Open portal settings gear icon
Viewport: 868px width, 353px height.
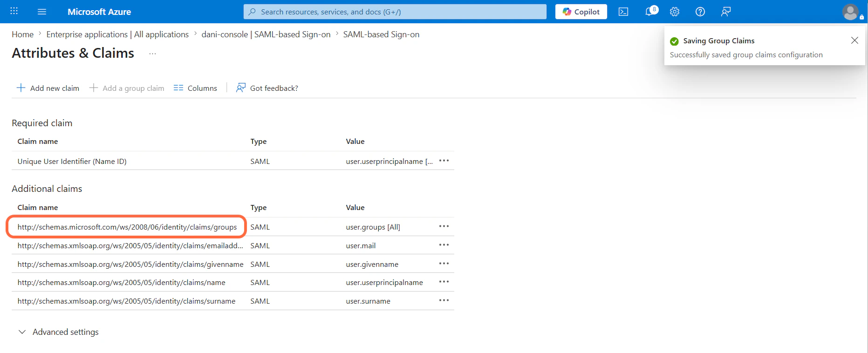675,12
